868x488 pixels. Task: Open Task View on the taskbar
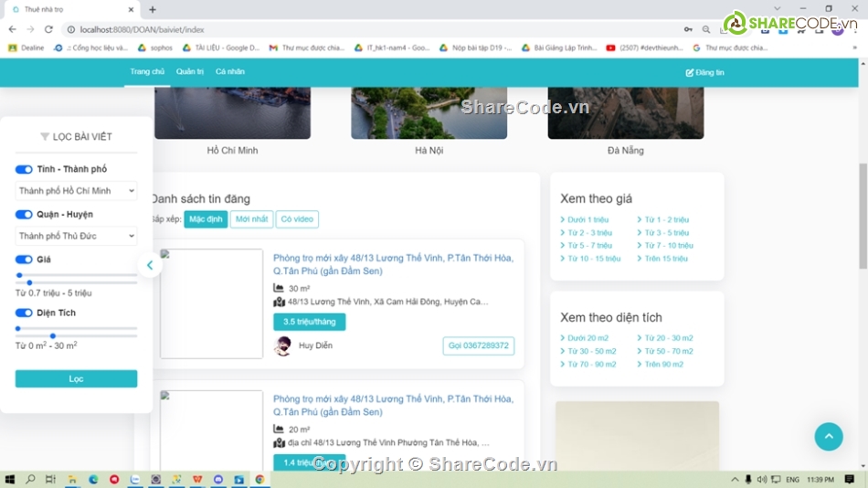click(50, 479)
